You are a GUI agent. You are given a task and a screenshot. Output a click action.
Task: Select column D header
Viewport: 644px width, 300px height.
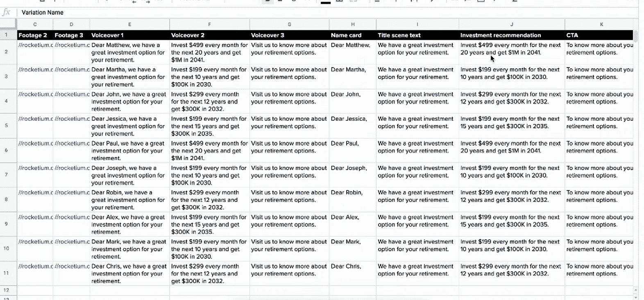71,24
